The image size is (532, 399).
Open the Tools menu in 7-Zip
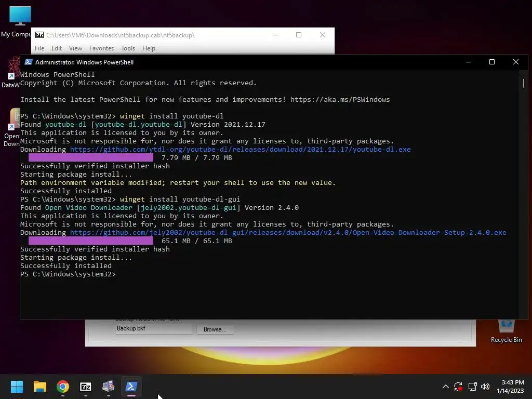pyautogui.click(x=128, y=48)
